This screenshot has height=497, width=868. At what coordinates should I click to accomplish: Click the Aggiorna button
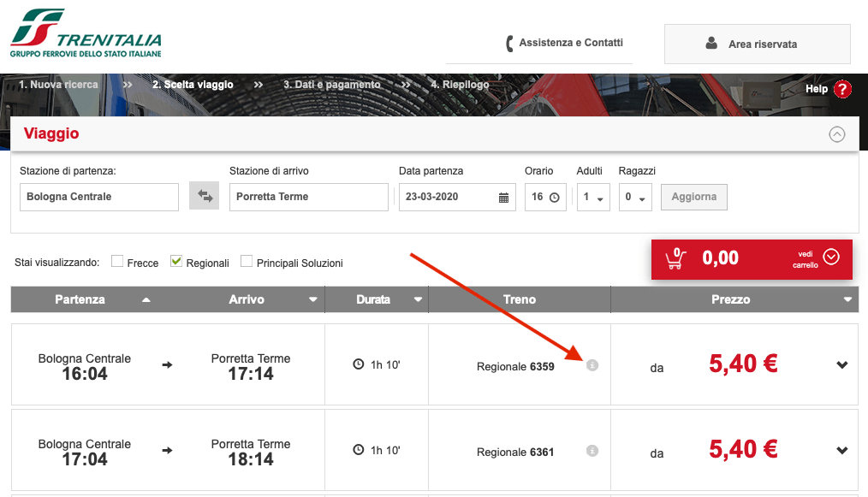694,197
